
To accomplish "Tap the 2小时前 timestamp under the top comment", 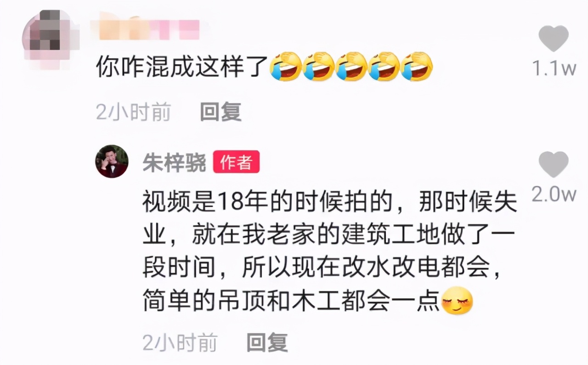I will 133,112.
